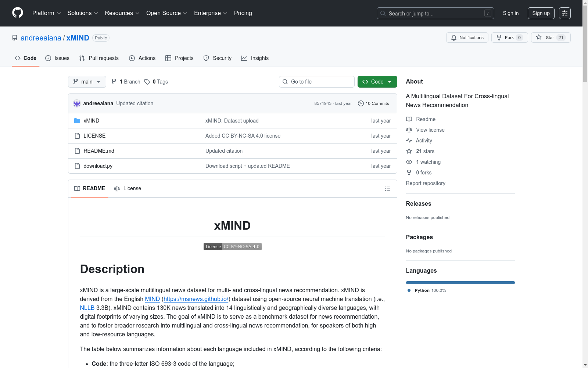This screenshot has width=588, height=368.
Task: Follow the MIND dataset link
Action: (153, 299)
